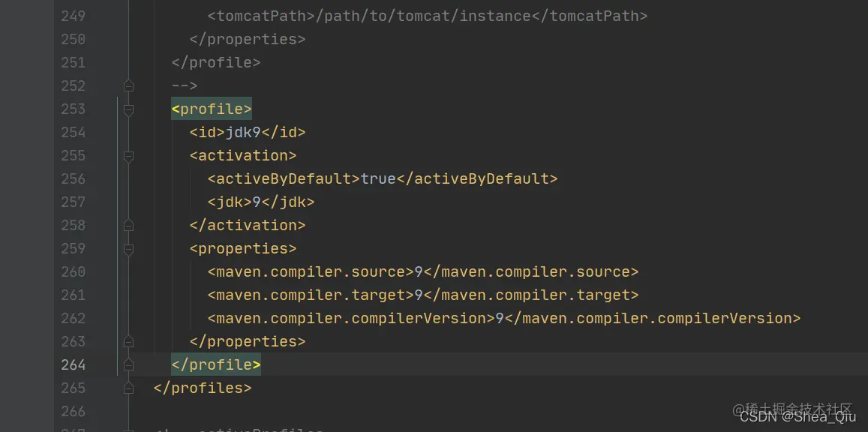The height and width of the screenshot is (432, 868).
Task: Click the </activation> closing tag
Action: tap(248, 226)
